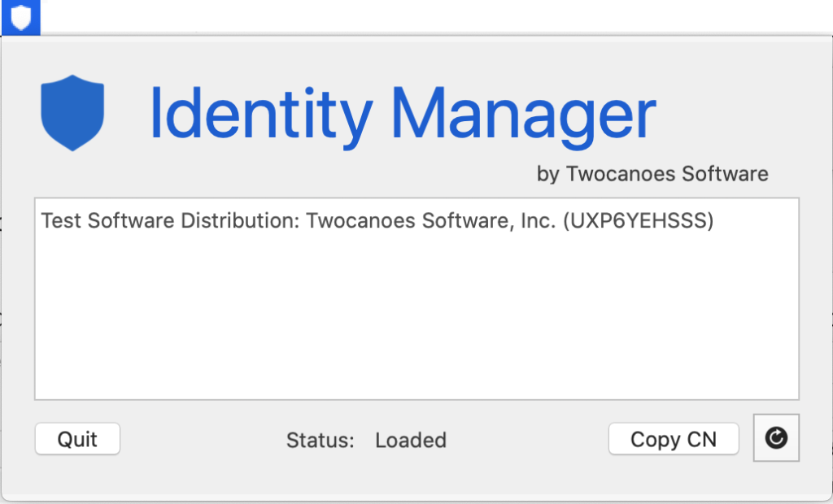
Task: Quit Identity Manager with the Quit button
Action: tap(77, 439)
